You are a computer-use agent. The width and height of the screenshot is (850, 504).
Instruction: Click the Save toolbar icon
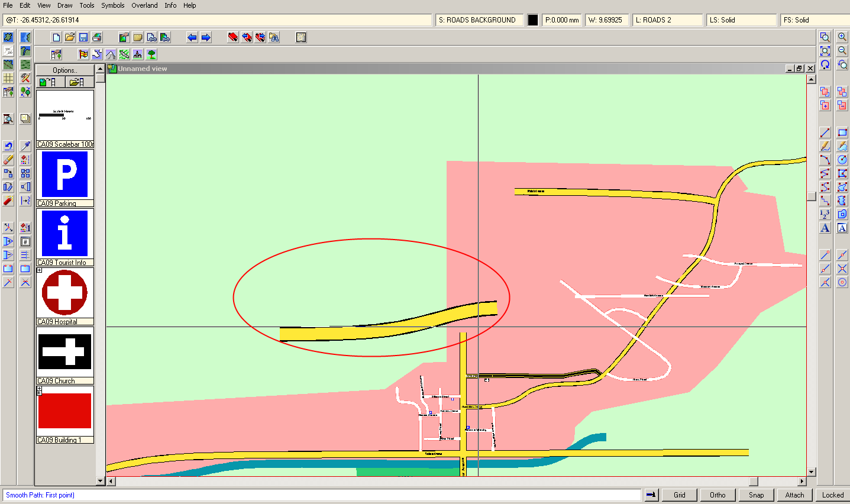tap(83, 37)
